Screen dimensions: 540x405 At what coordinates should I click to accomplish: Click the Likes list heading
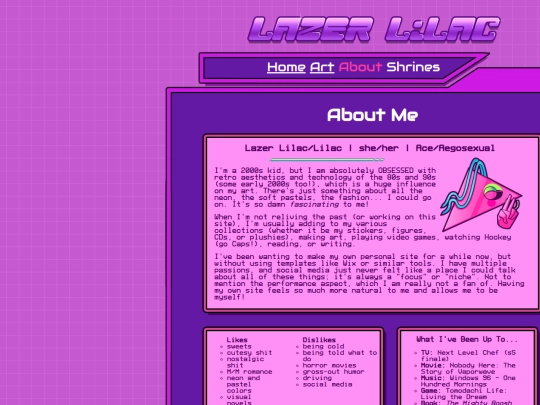[237, 340]
